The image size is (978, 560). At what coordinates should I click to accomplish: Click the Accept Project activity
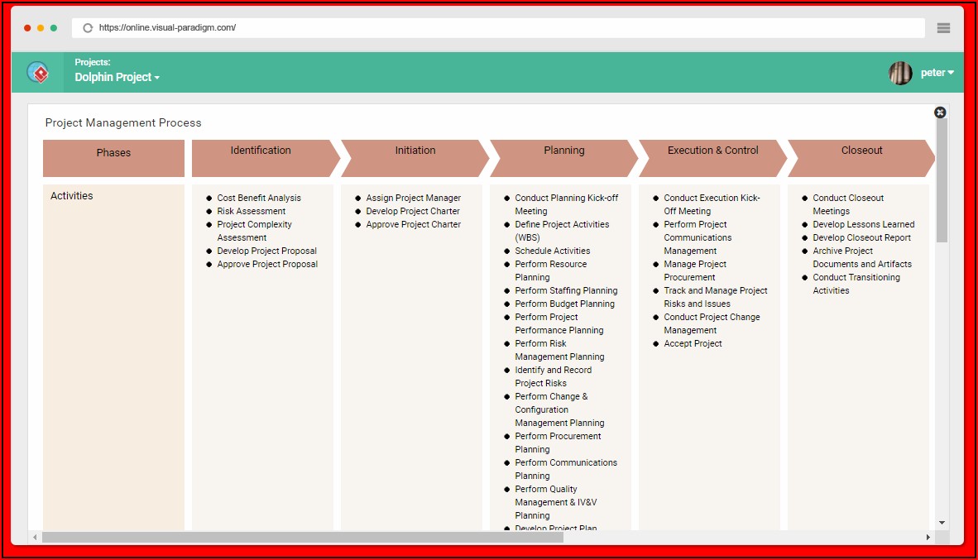click(693, 343)
